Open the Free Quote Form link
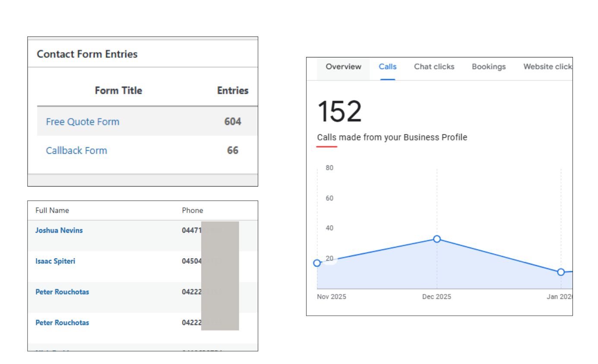This screenshot has height=364, width=598. 82,122
